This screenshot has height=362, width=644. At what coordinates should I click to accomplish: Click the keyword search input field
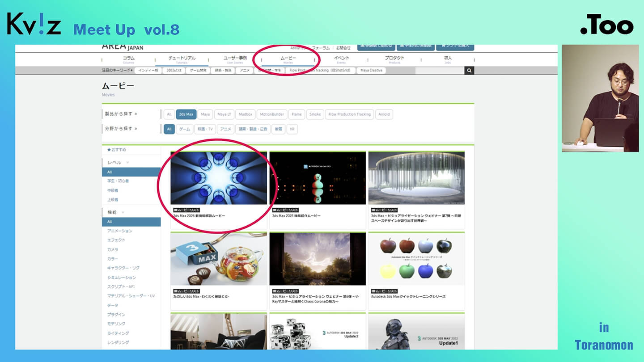point(439,71)
